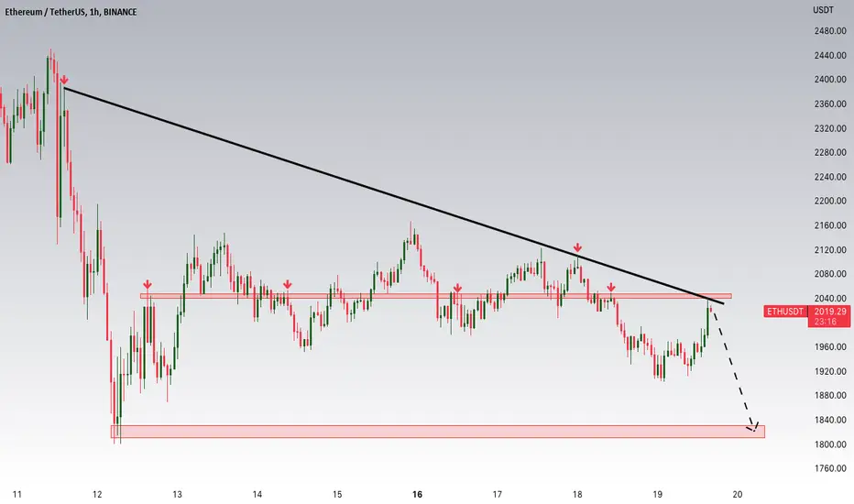Screen dimensions: 854x504
Task: Click date 20 on time axis
Action: (738, 494)
